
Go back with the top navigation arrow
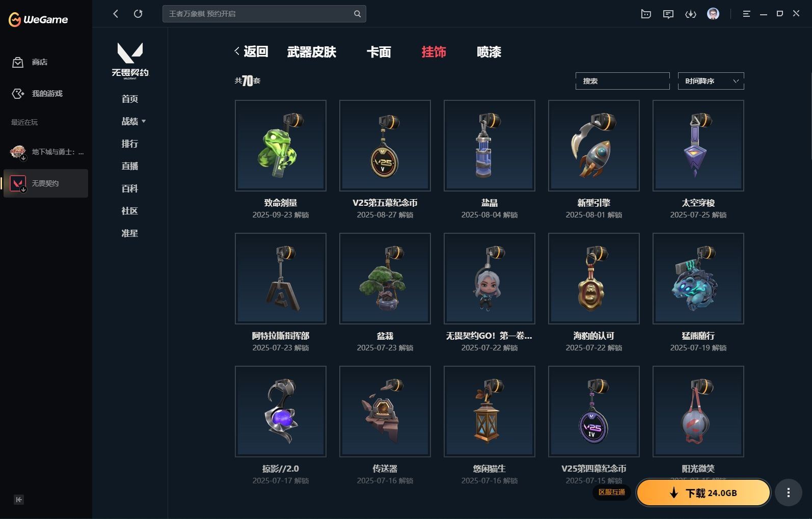tap(116, 14)
